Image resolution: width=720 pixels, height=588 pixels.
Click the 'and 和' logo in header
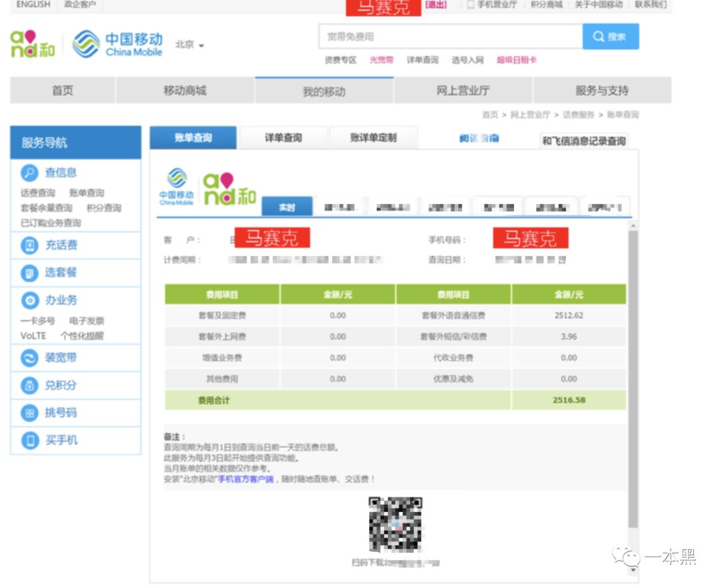pyautogui.click(x=33, y=44)
